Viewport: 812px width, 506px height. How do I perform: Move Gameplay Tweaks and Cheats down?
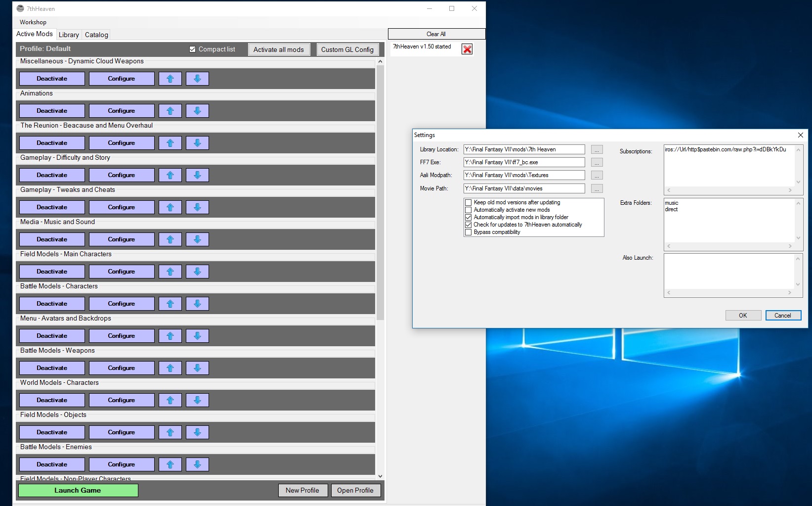(x=197, y=207)
